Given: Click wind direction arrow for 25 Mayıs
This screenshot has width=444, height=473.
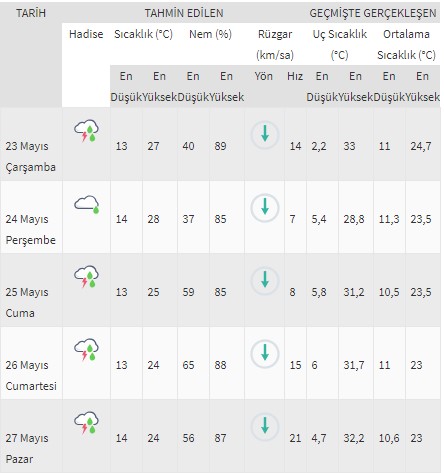Looking at the screenshot, I should (265, 281).
